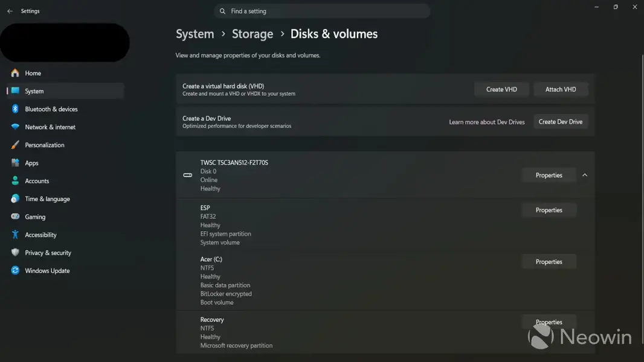Click the Time & language globe icon
The height and width of the screenshot is (362, 644).
(x=15, y=198)
